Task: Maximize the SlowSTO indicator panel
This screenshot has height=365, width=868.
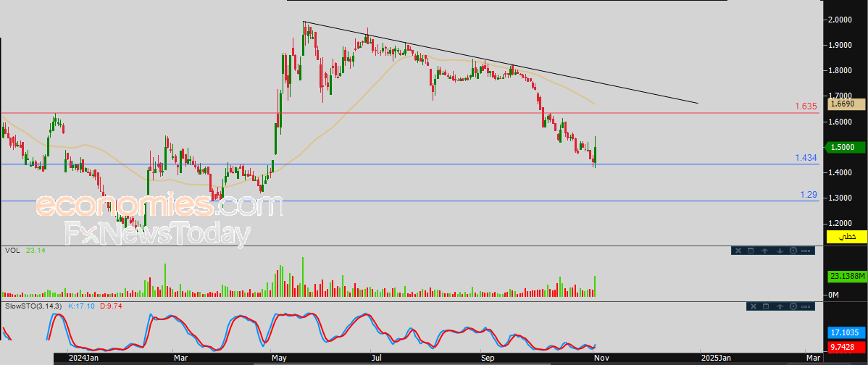Action: click(x=766, y=306)
